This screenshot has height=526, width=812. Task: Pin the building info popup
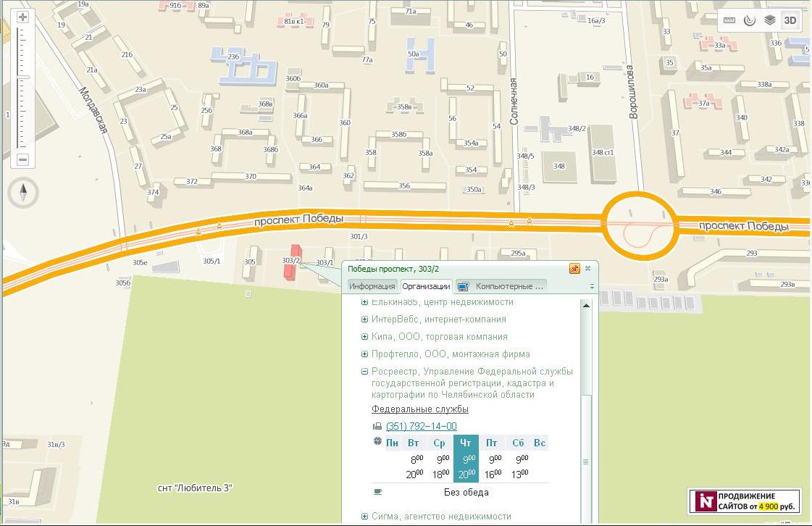pos(574,269)
